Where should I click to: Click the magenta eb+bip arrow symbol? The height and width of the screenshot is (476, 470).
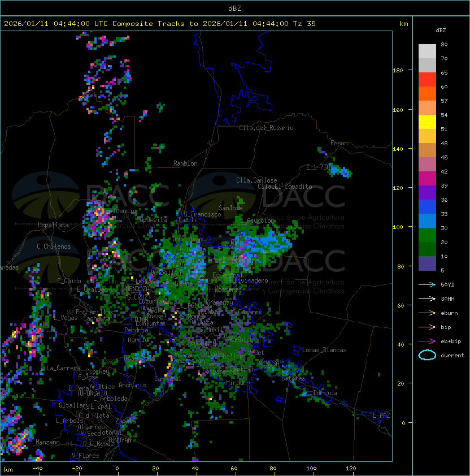[x=427, y=341]
